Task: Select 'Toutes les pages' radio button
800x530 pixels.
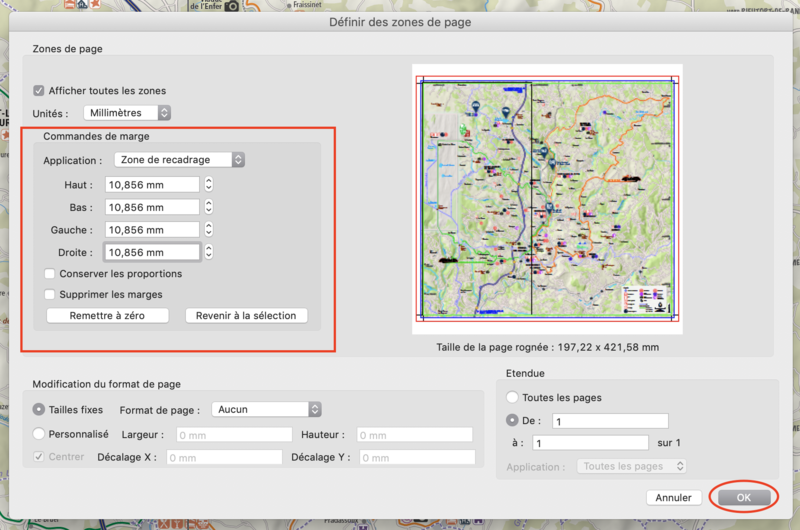Action: [x=513, y=397]
